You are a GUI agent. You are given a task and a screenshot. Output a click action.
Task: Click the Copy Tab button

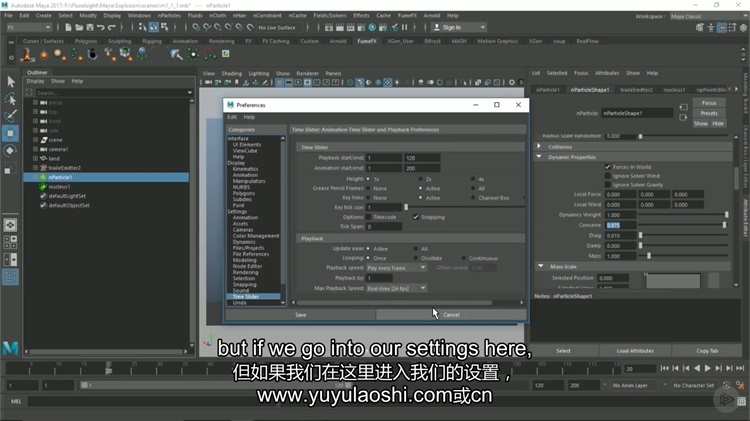pyautogui.click(x=707, y=351)
